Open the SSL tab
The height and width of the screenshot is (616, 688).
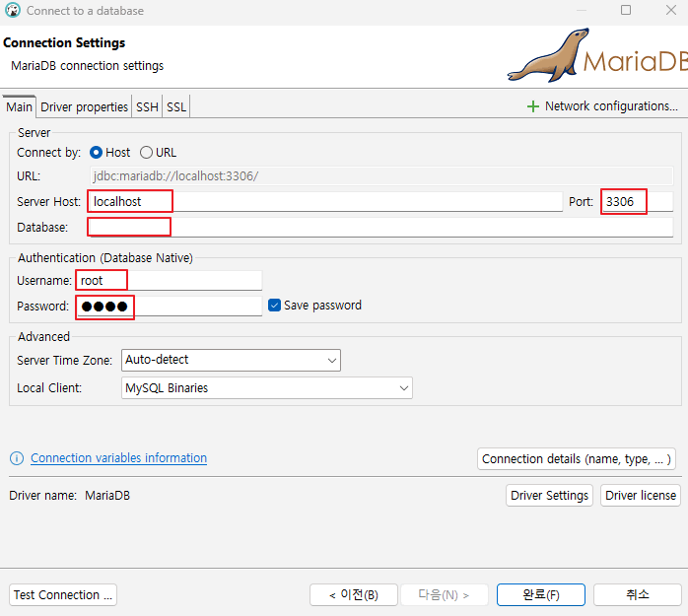pyautogui.click(x=176, y=106)
